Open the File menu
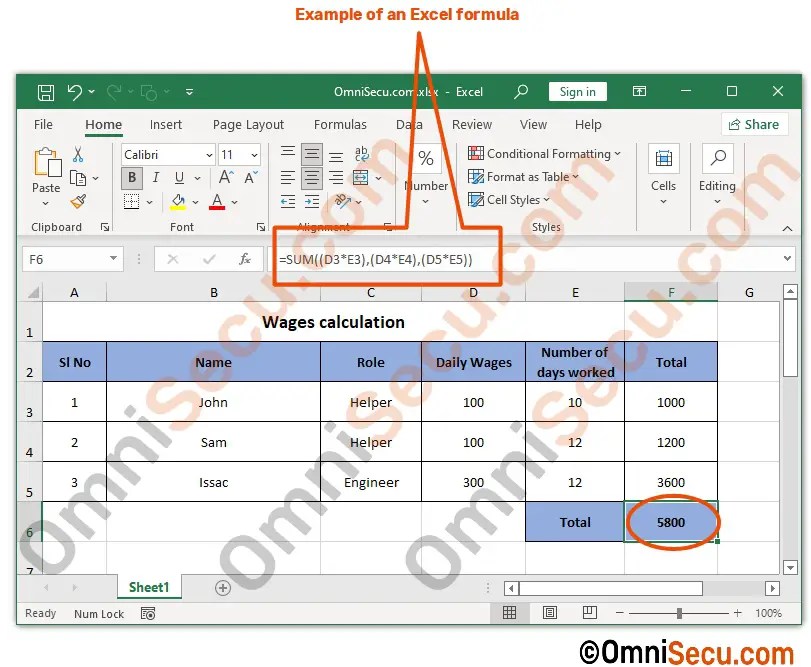Image resolution: width=811 pixels, height=667 pixels. [42, 124]
